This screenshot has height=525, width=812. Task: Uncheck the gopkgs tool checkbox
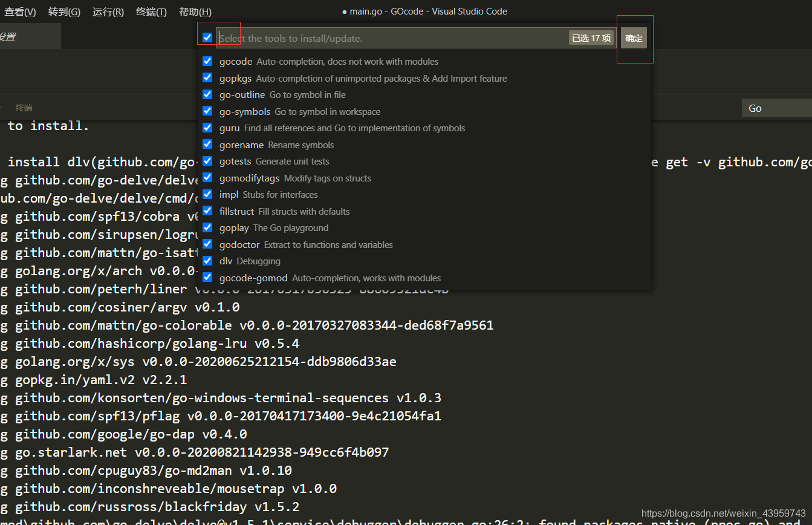tap(207, 78)
